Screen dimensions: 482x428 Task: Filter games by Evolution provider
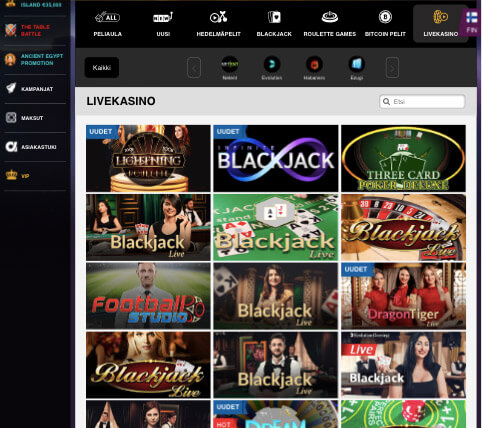click(x=272, y=68)
